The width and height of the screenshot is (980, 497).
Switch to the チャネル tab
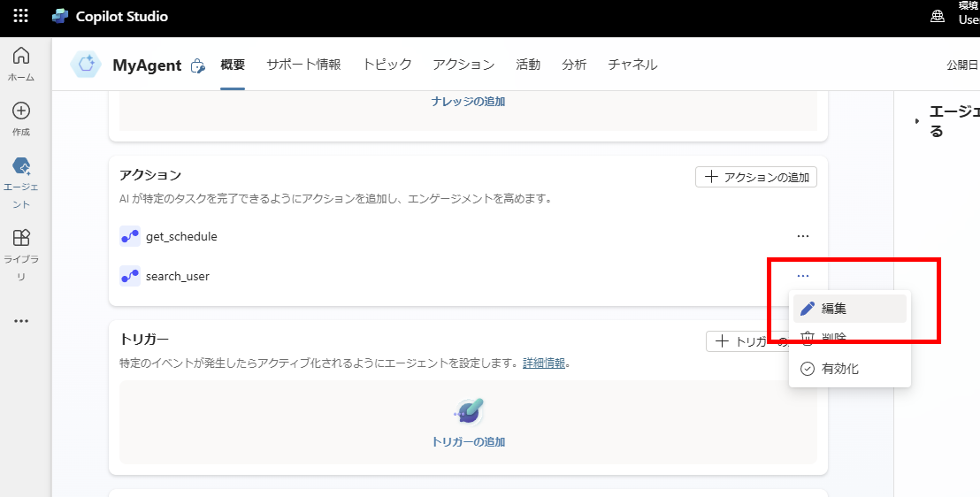(x=632, y=65)
